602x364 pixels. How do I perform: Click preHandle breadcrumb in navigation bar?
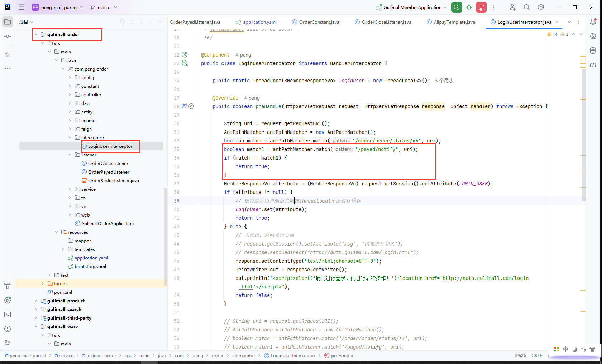tap(339, 356)
